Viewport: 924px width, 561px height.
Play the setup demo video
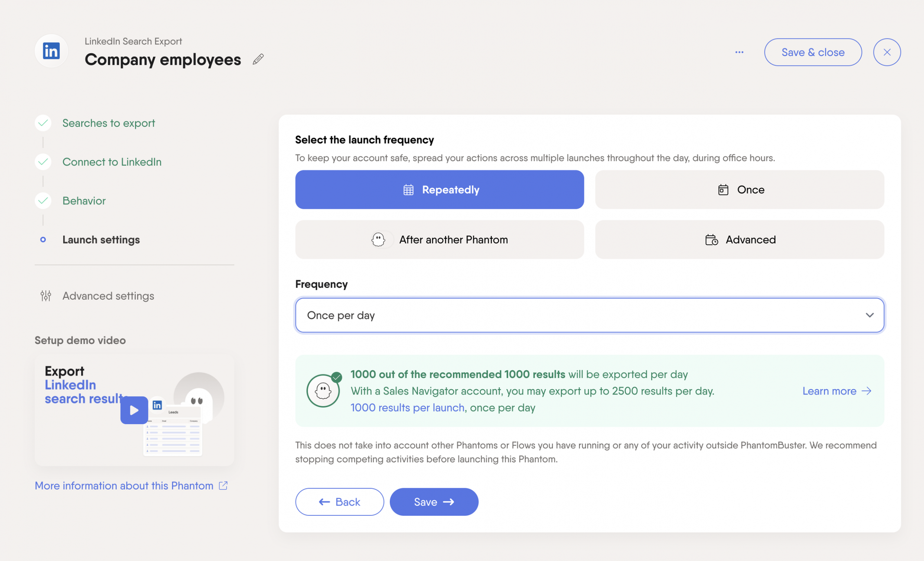click(134, 410)
